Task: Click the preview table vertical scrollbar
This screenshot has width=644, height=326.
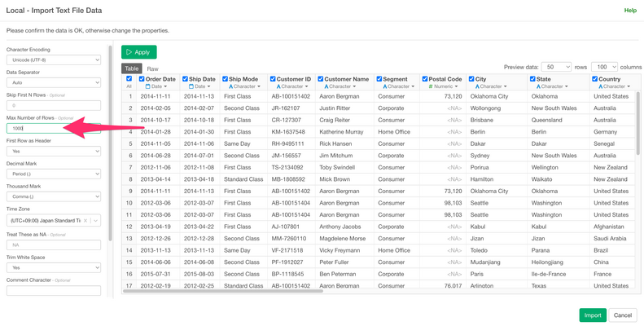Action: [637, 123]
